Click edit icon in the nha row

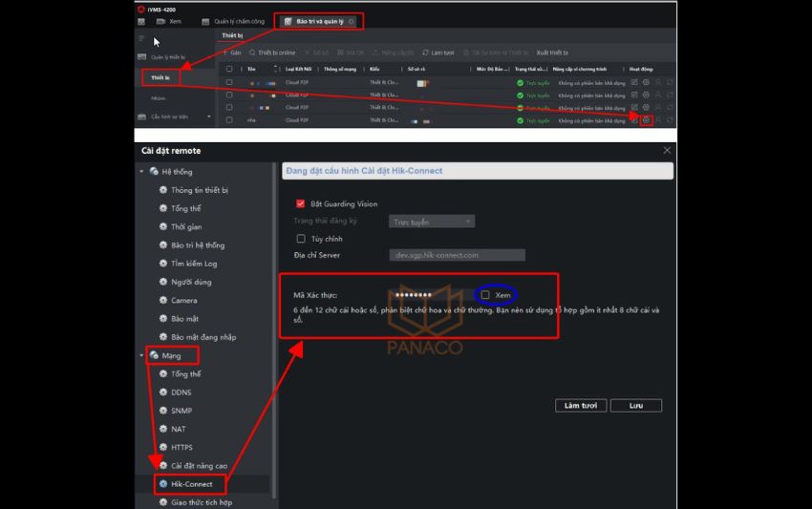coord(634,120)
